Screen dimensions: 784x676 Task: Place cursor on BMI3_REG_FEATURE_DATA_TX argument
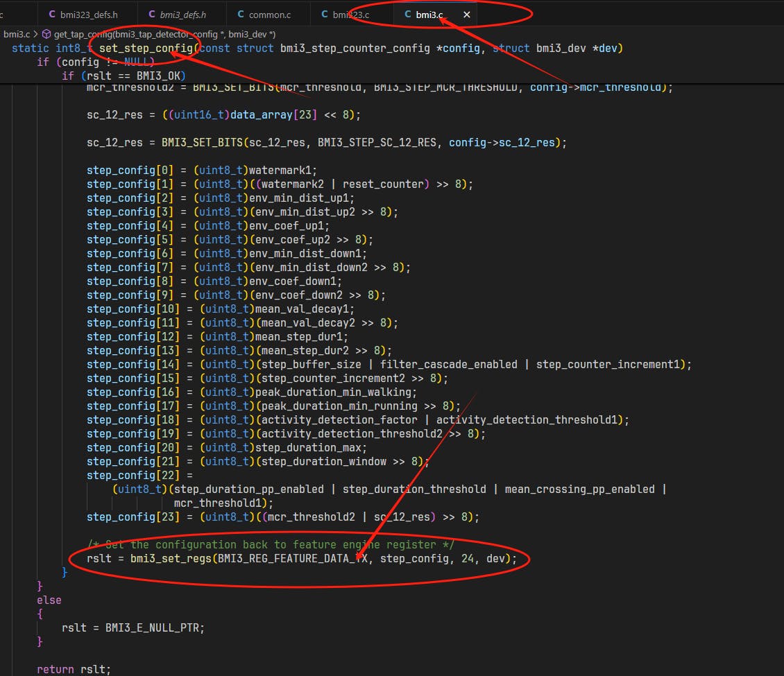[292, 559]
